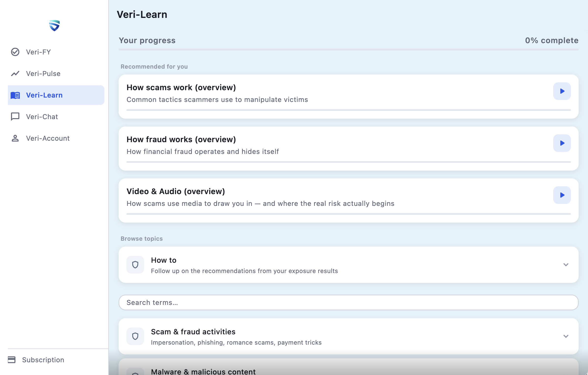This screenshot has width=588, height=375.
Task: Focus the Search terms input field
Action: coord(349,302)
